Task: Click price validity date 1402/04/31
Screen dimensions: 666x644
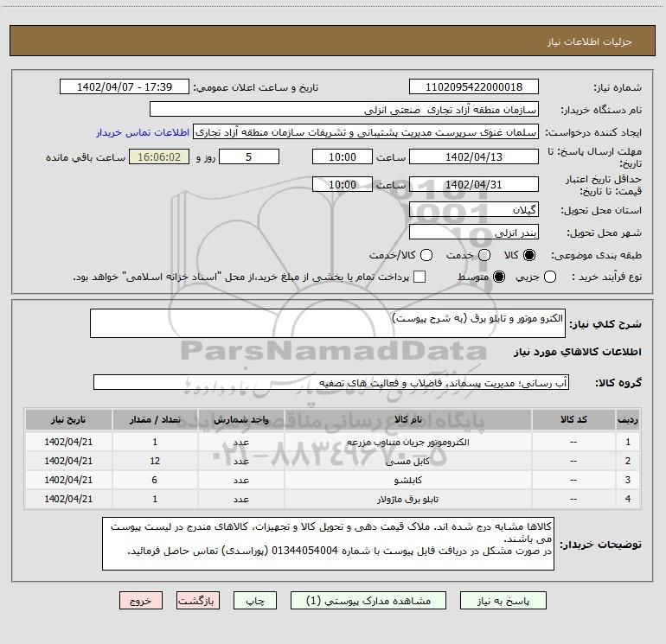Action: (x=474, y=185)
